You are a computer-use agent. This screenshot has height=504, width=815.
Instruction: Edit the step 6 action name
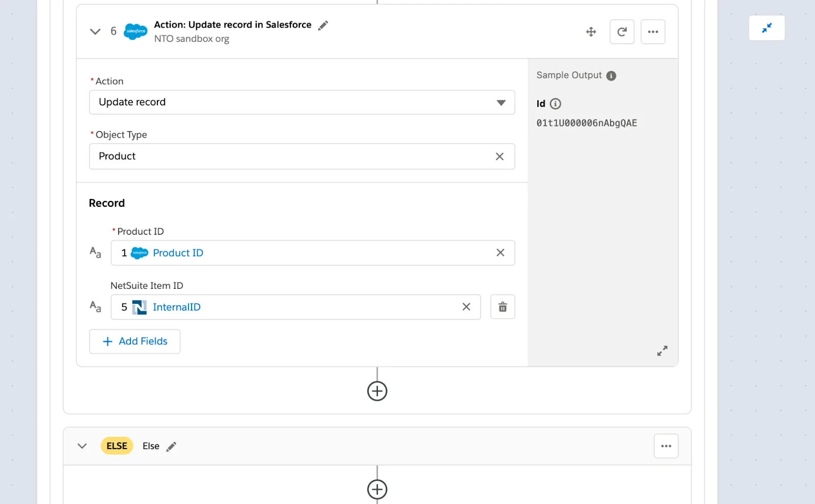[x=323, y=25]
